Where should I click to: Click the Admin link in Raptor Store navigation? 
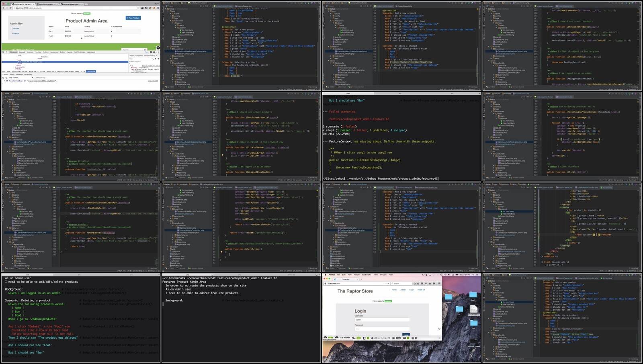coord(403,290)
